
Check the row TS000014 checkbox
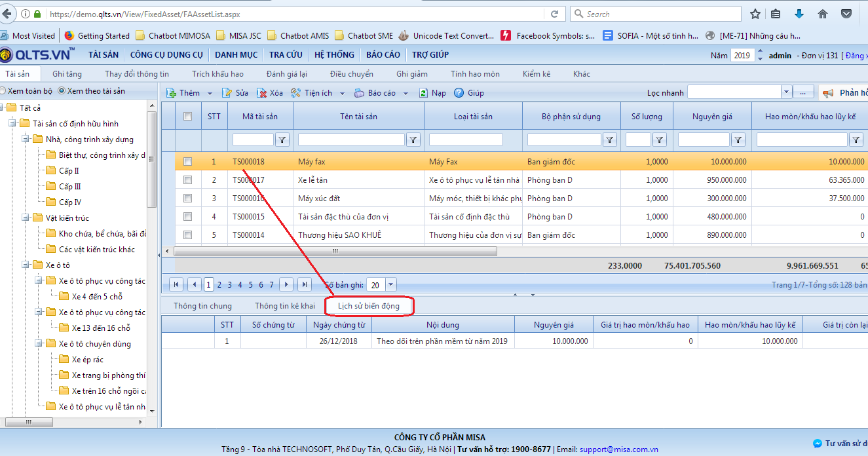pyautogui.click(x=188, y=235)
